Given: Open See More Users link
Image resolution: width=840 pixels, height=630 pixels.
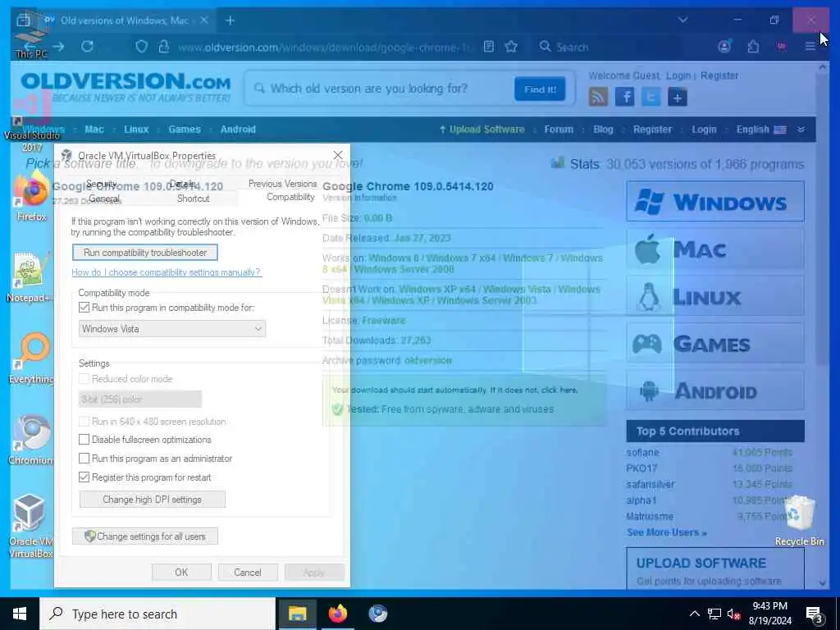Looking at the screenshot, I should point(666,532).
